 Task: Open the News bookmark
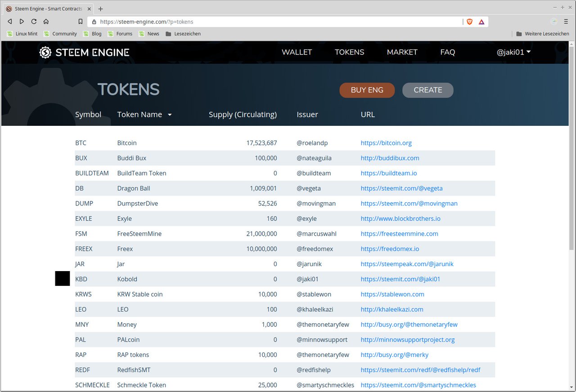coord(149,34)
